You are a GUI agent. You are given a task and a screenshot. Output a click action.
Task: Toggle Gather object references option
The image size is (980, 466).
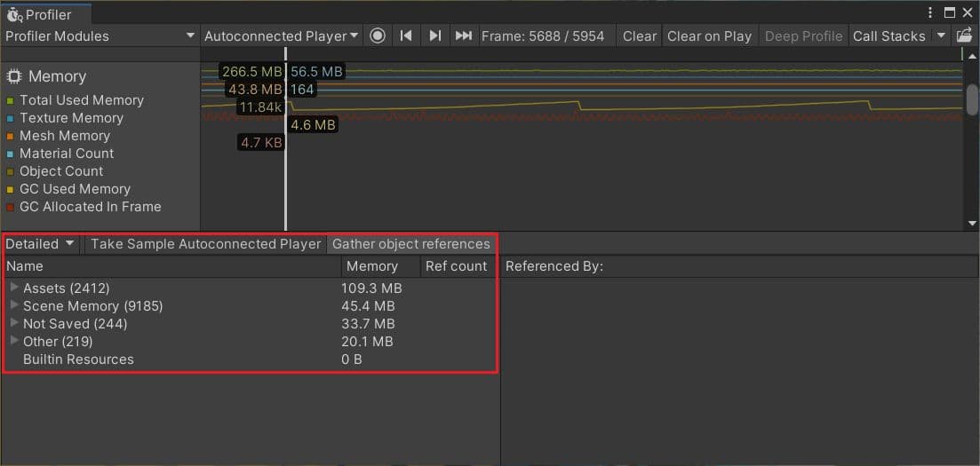[x=410, y=244]
